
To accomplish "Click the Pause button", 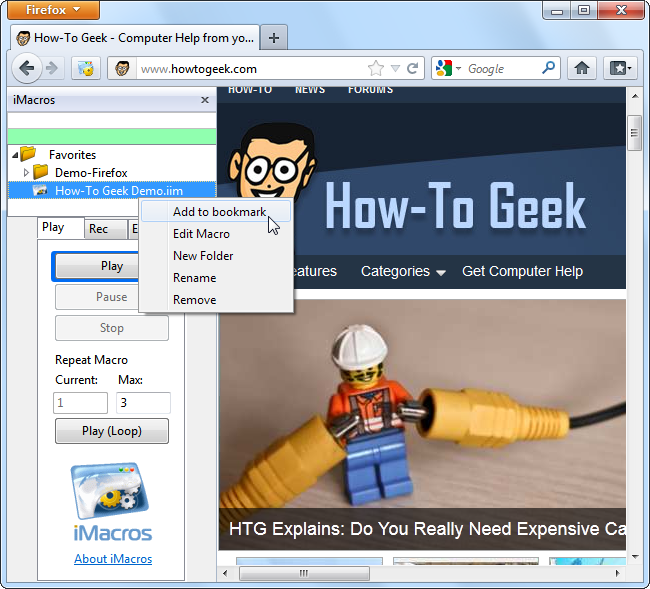I will pyautogui.click(x=97, y=297).
